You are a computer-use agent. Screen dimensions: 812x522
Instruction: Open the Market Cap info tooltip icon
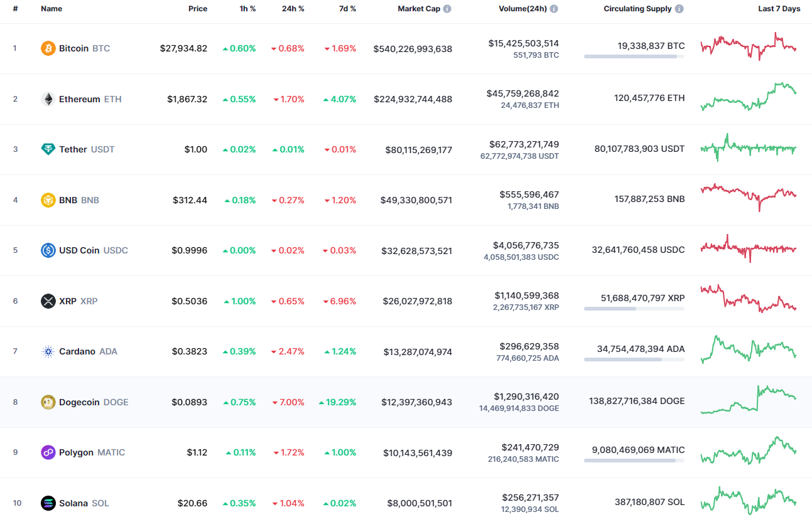(x=446, y=8)
